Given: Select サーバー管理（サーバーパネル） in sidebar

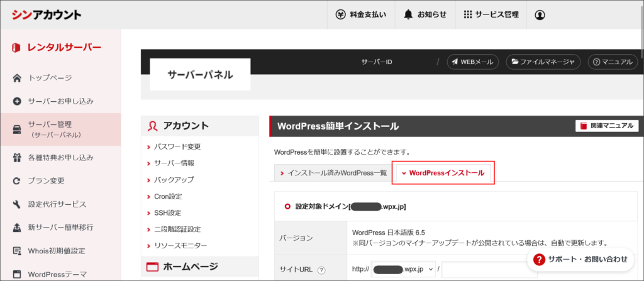Looking at the screenshot, I should pyautogui.click(x=60, y=129).
